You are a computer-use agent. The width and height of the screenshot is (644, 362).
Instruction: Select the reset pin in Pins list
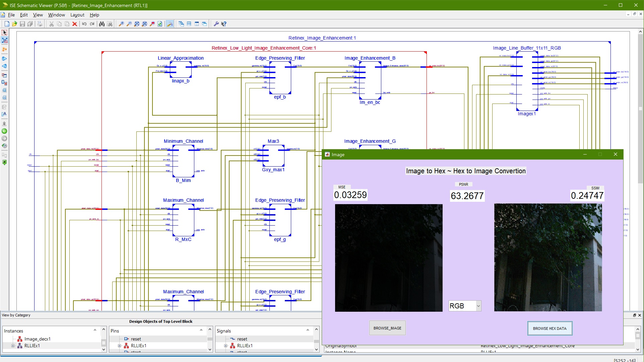click(136, 339)
